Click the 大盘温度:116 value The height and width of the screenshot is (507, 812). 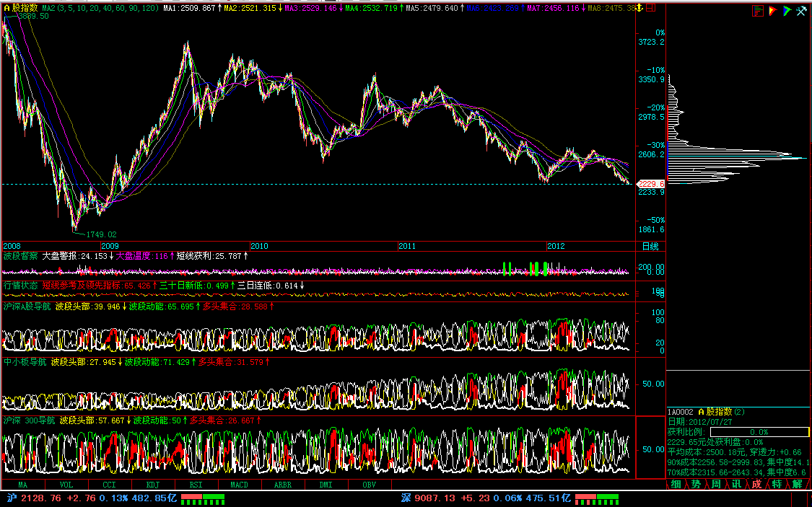pos(142,255)
